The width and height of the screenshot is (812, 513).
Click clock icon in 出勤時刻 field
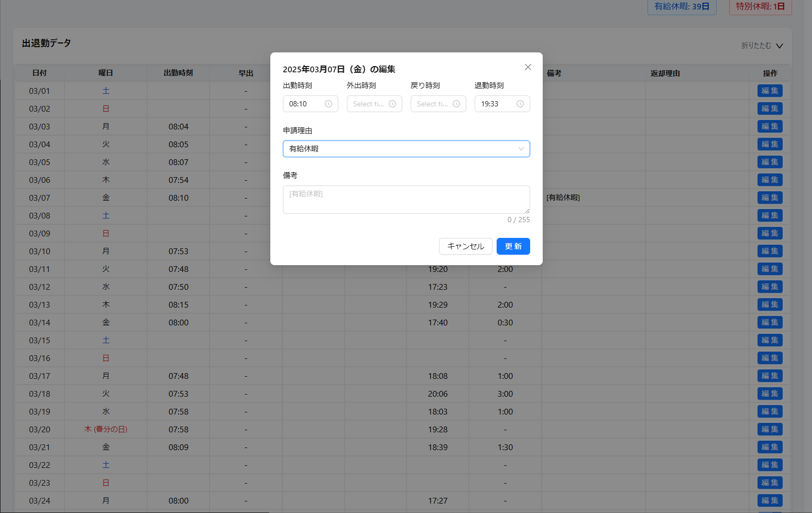tap(328, 104)
